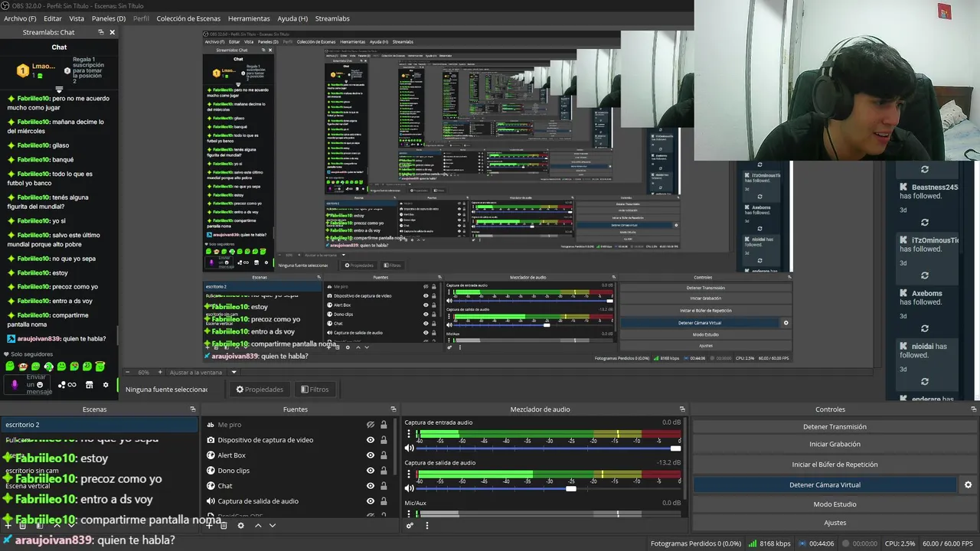Image resolution: width=980 pixels, height=551 pixels.
Task: Open the Colección de Escenas menu
Action: pos(188,18)
